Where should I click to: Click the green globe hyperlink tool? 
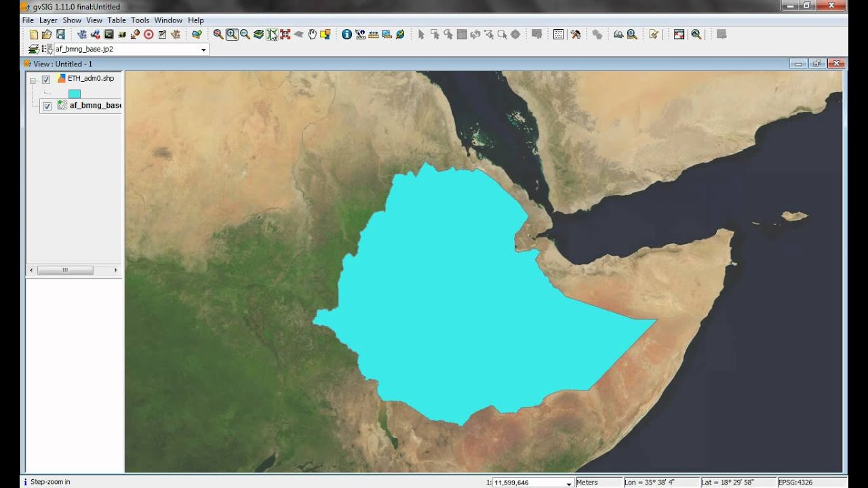click(400, 35)
